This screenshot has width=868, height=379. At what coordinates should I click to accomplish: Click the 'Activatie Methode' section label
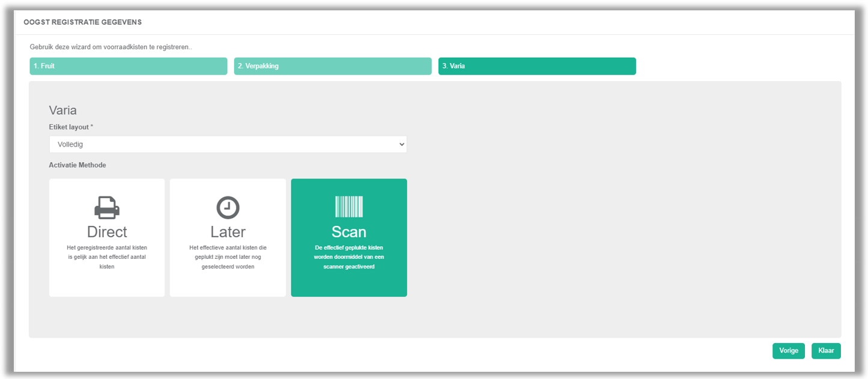pyautogui.click(x=77, y=165)
